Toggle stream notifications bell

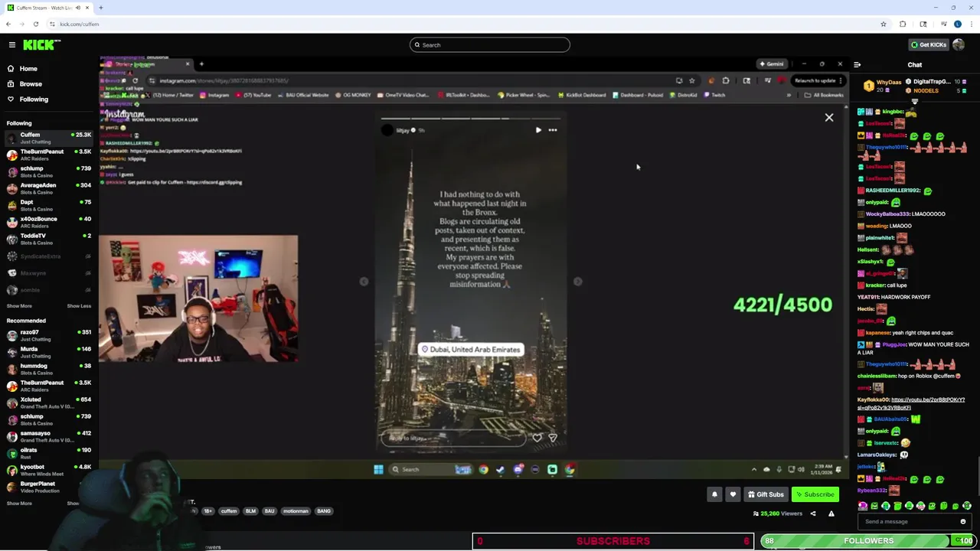point(714,494)
